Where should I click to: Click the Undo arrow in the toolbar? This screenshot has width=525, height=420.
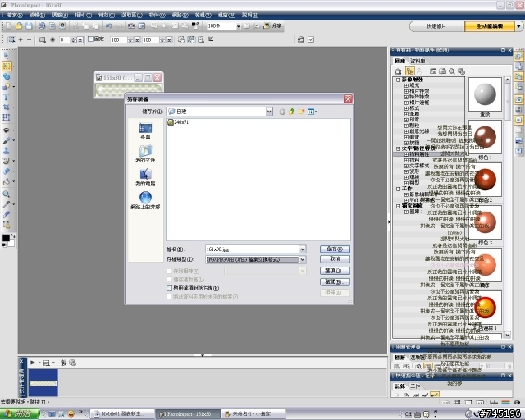point(109,25)
